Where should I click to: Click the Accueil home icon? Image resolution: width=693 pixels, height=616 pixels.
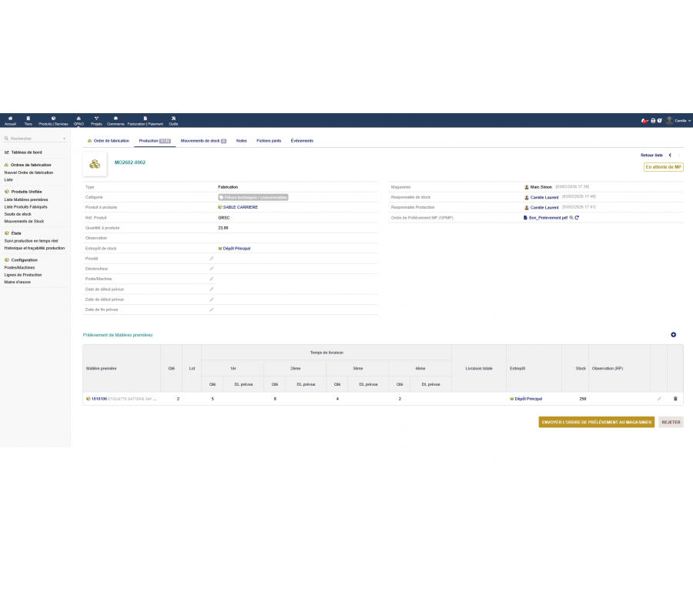pos(10,120)
